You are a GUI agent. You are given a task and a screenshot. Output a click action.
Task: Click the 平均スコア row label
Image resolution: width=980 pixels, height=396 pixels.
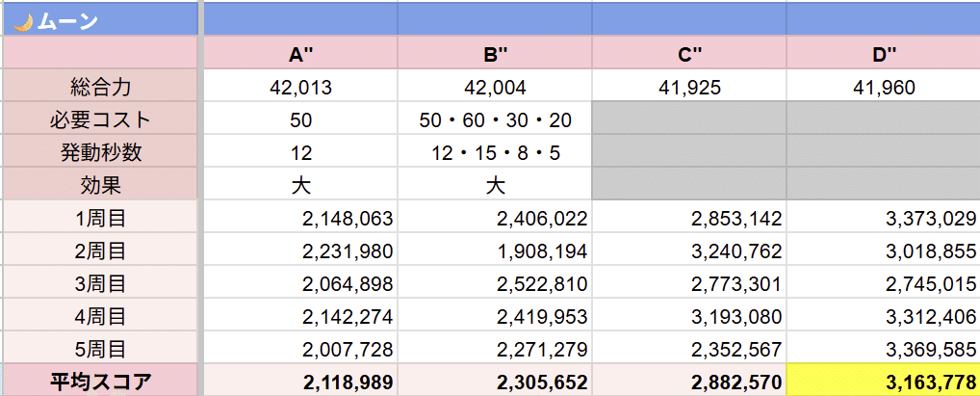[100, 381]
